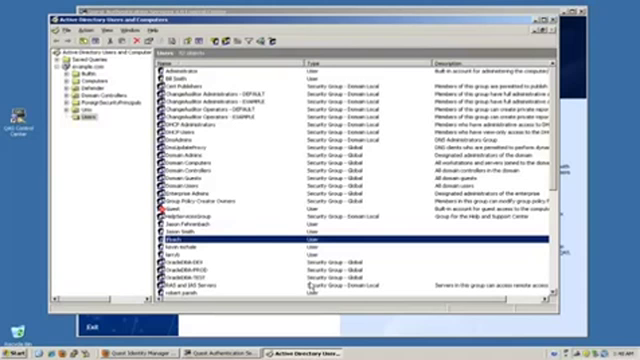
Task: Select the Defender container in tree
Action: 93,88
